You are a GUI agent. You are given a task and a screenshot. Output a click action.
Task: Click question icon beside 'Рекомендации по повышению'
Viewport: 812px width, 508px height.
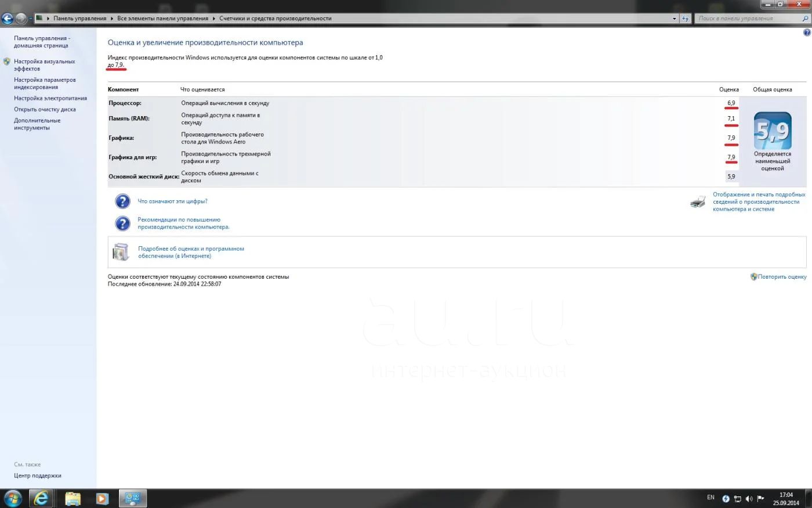(122, 224)
